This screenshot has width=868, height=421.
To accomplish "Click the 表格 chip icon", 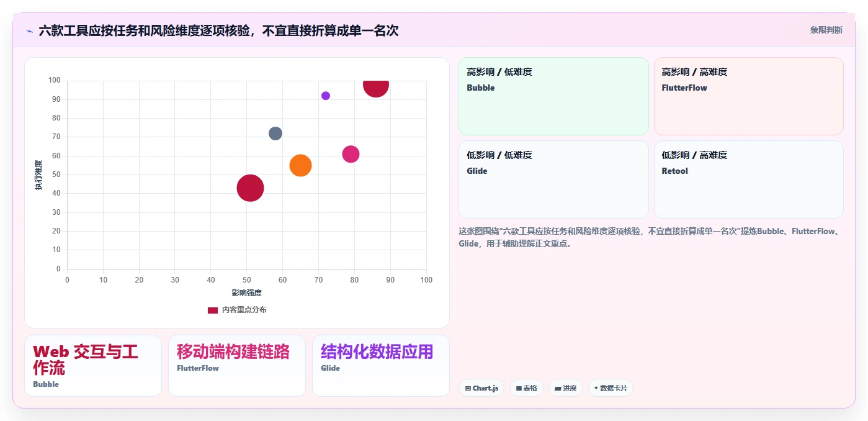I will pos(519,388).
